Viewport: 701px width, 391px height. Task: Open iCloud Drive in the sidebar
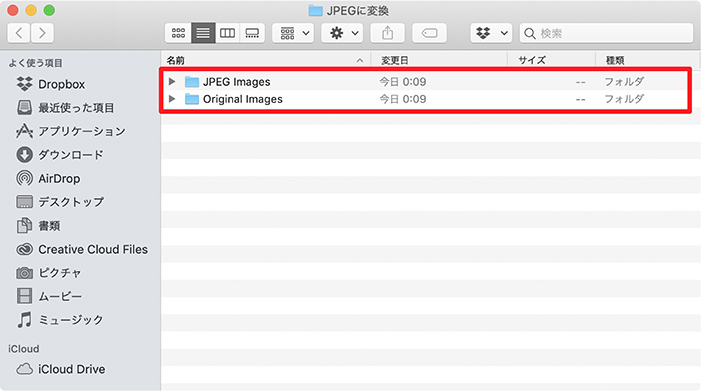click(60, 369)
